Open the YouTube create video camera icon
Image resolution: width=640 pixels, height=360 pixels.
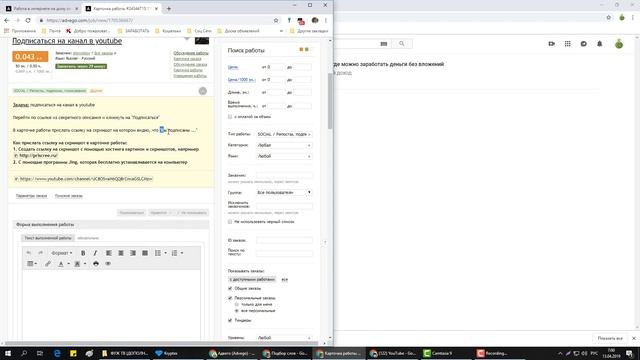(x=551, y=44)
